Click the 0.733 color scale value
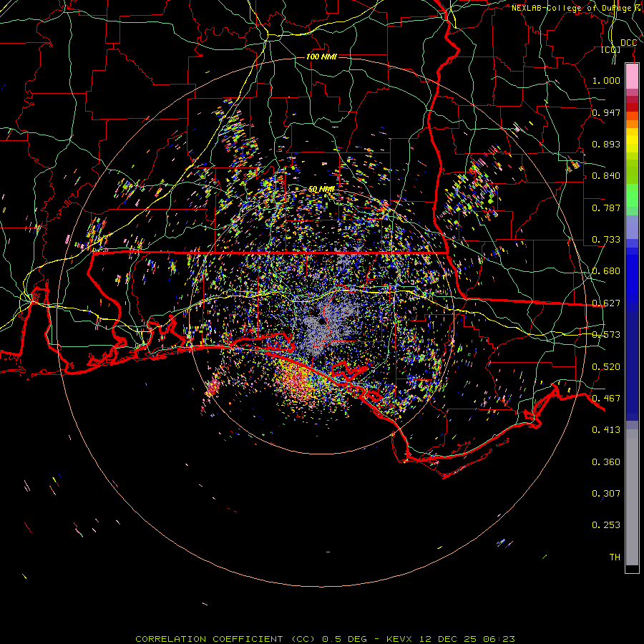 (606, 240)
